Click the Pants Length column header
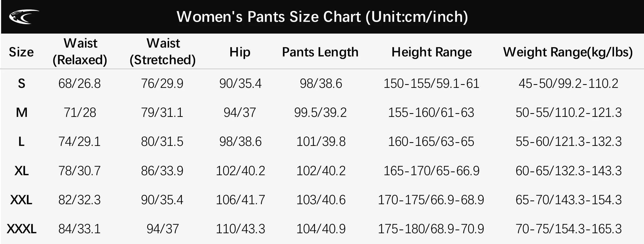 320,52
